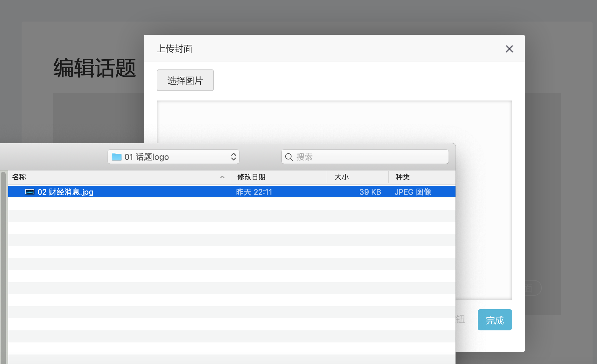Click the 完成 button

[495, 320]
